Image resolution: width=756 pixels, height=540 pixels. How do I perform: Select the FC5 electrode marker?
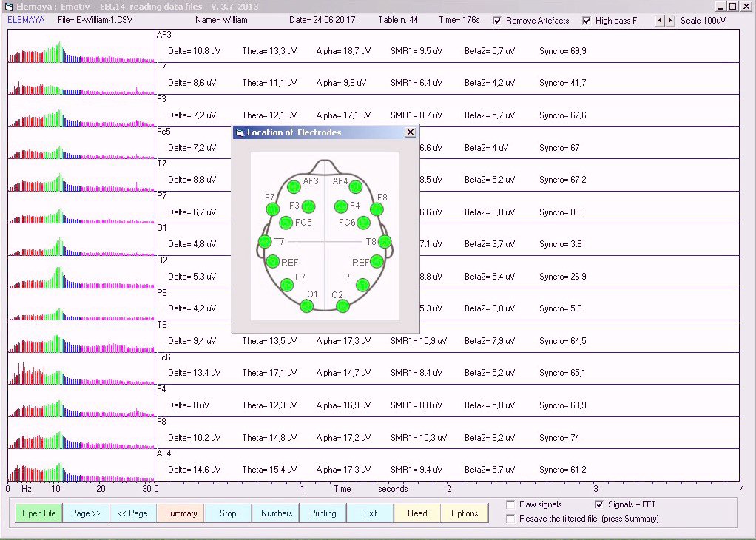[x=286, y=223]
